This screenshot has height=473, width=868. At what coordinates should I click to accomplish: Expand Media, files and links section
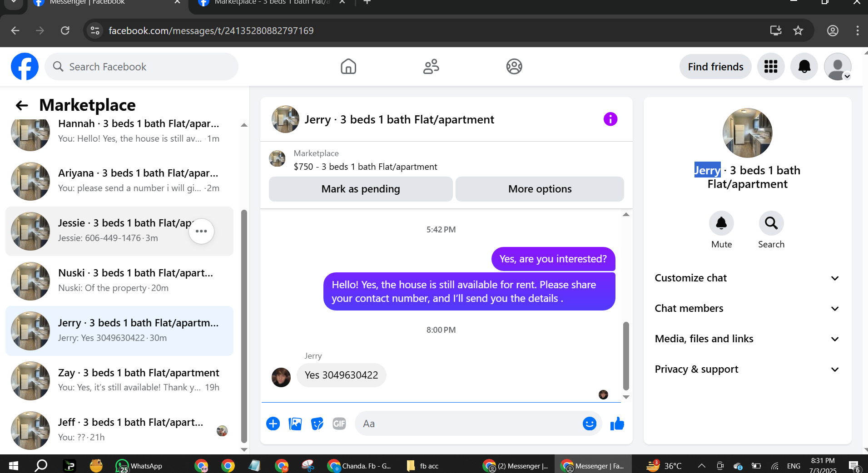tap(747, 339)
